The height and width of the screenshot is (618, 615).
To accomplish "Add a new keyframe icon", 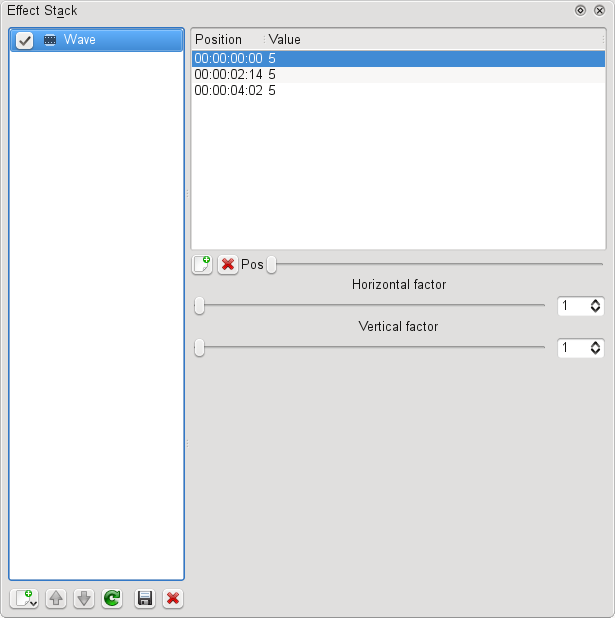I will (202, 264).
